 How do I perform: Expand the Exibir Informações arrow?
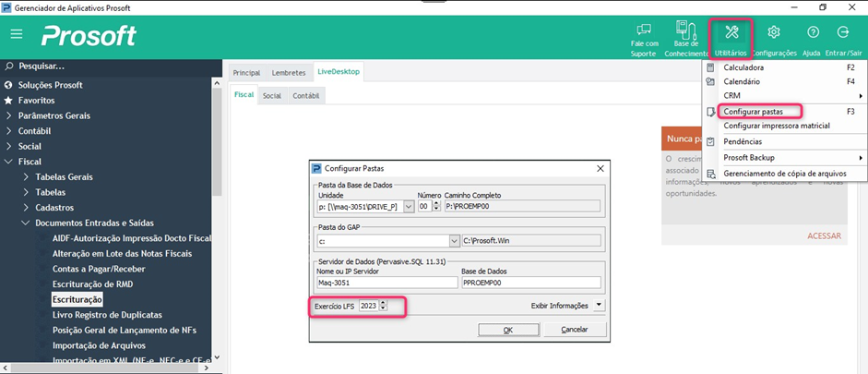599,306
